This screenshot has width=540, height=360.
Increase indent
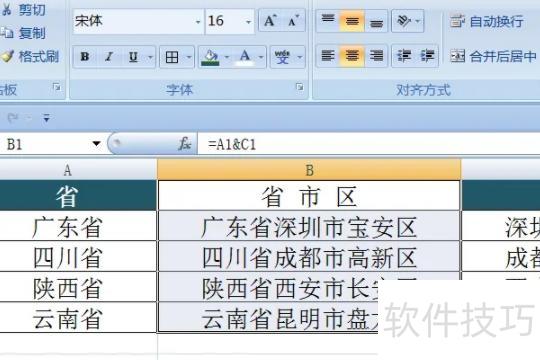coord(427,56)
